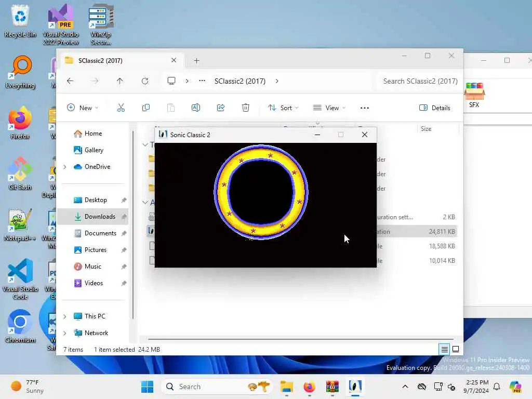Select the Visual Studio Code desktop icon
532x399 pixels.
coord(20,279)
